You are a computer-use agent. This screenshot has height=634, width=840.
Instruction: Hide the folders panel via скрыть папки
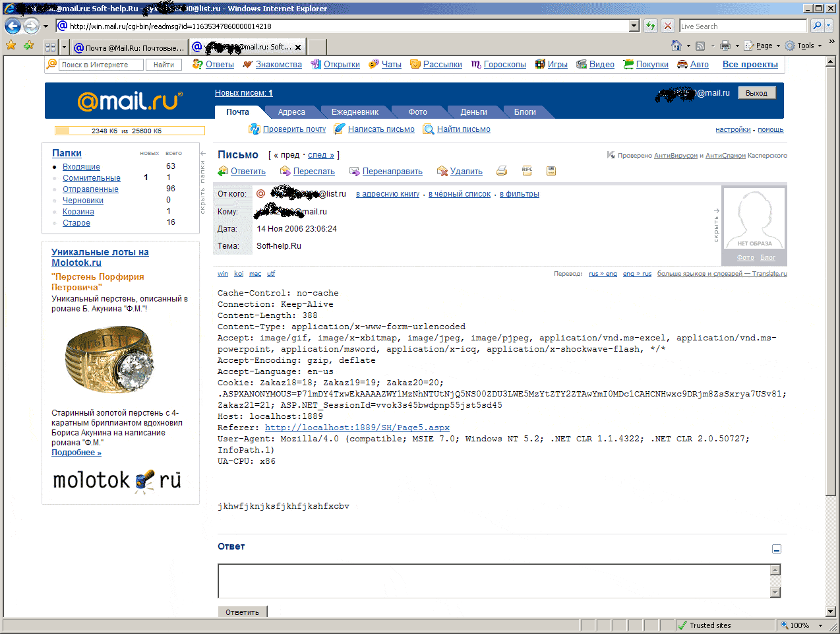pyautogui.click(x=202, y=182)
